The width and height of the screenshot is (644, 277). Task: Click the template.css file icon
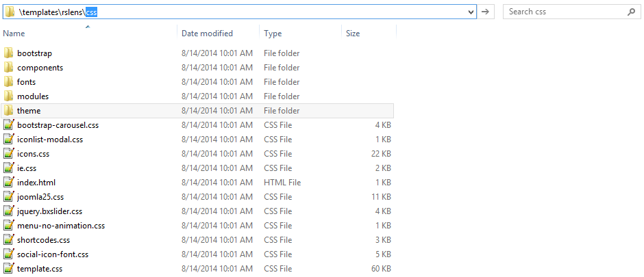(9, 269)
